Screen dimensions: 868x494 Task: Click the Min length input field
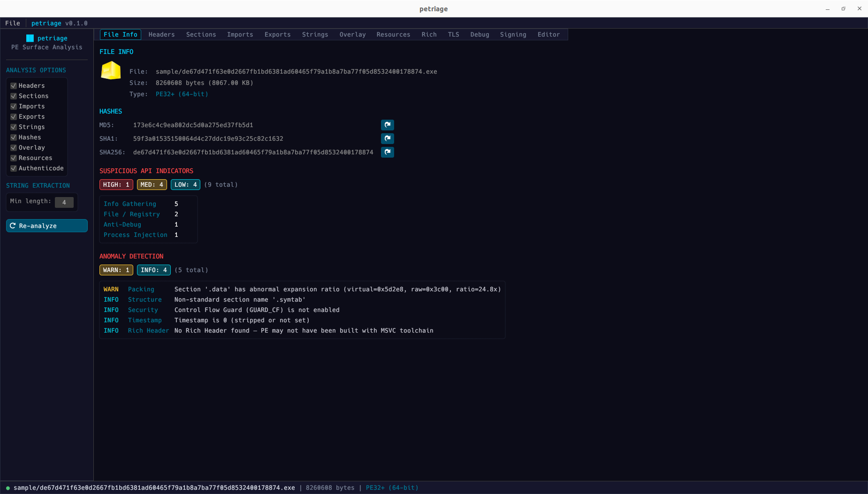point(64,202)
